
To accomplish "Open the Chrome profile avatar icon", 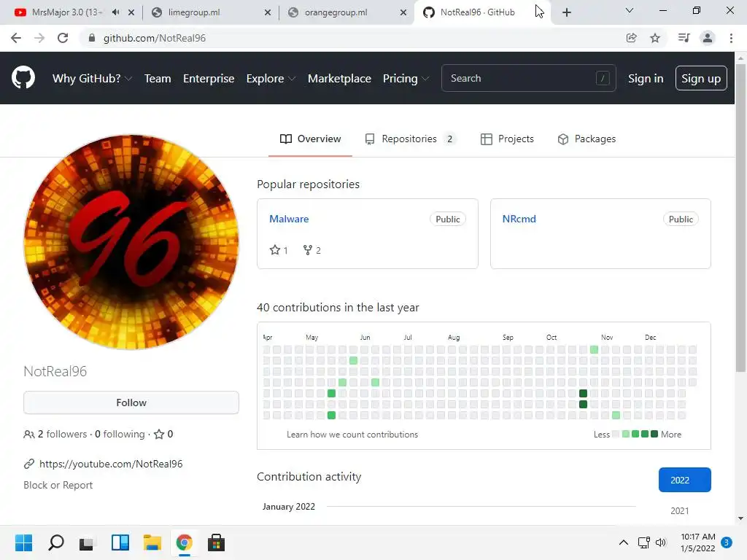I will 708,38.
